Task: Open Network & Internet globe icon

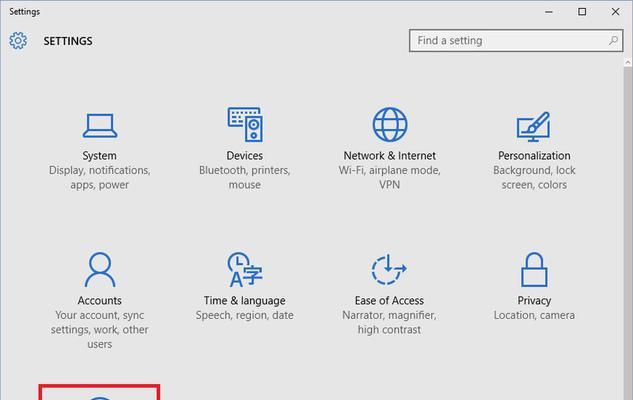Action: click(x=390, y=124)
